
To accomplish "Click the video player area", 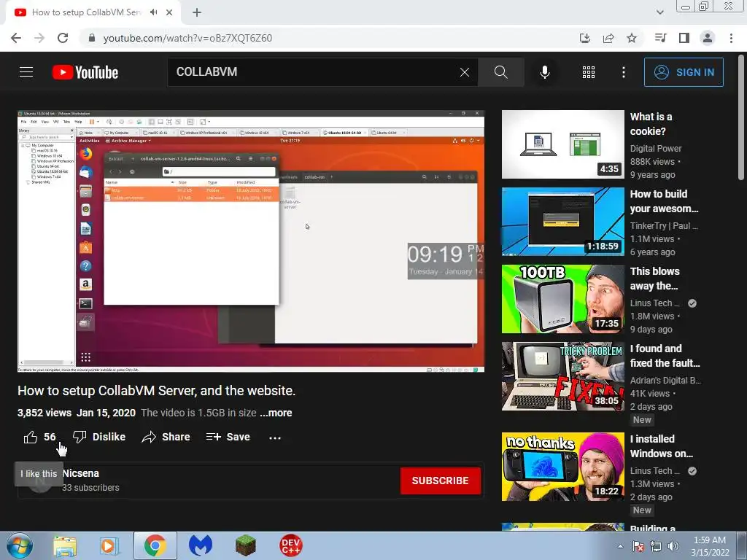I will [251, 241].
